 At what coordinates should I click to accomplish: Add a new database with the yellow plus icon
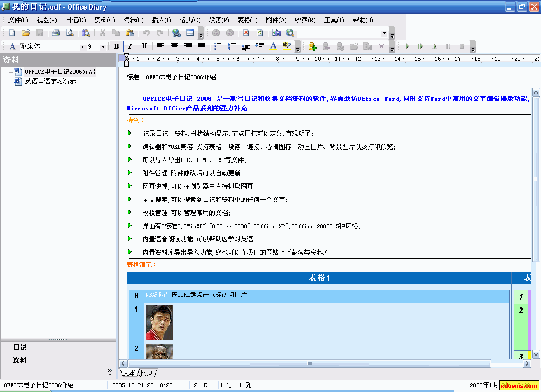click(313, 46)
